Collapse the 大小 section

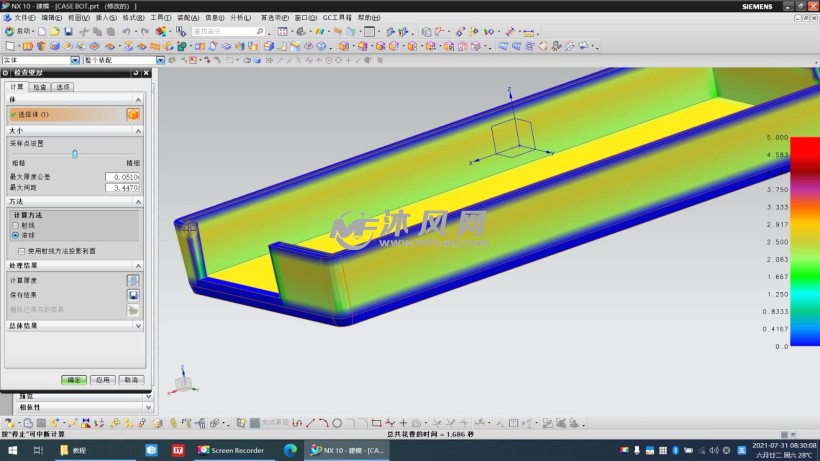(138, 131)
